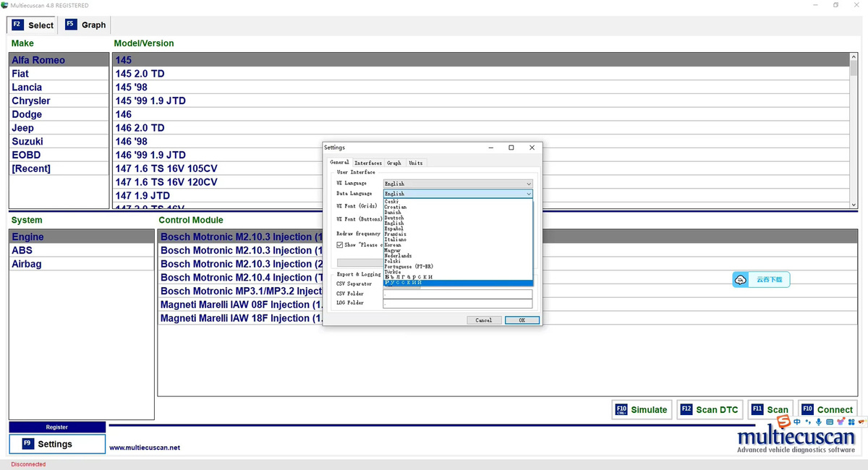Select Jeep in the Make list

click(x=59, y=128)
